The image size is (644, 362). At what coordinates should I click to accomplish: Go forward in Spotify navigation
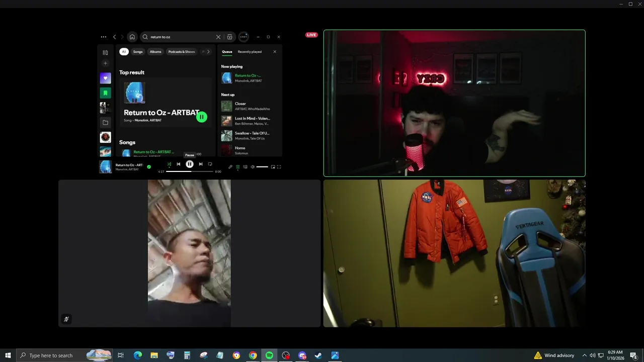click(x=122, y=37)
